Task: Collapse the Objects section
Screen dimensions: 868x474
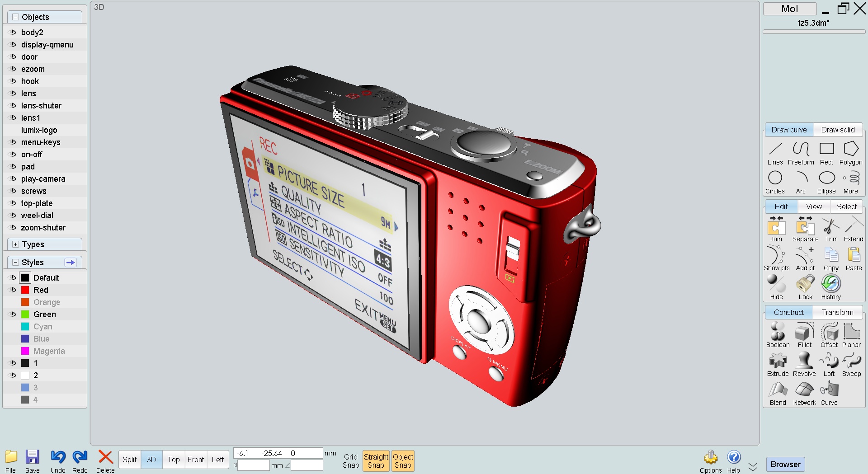Action: pyautogui.click(x=15, y=17)
